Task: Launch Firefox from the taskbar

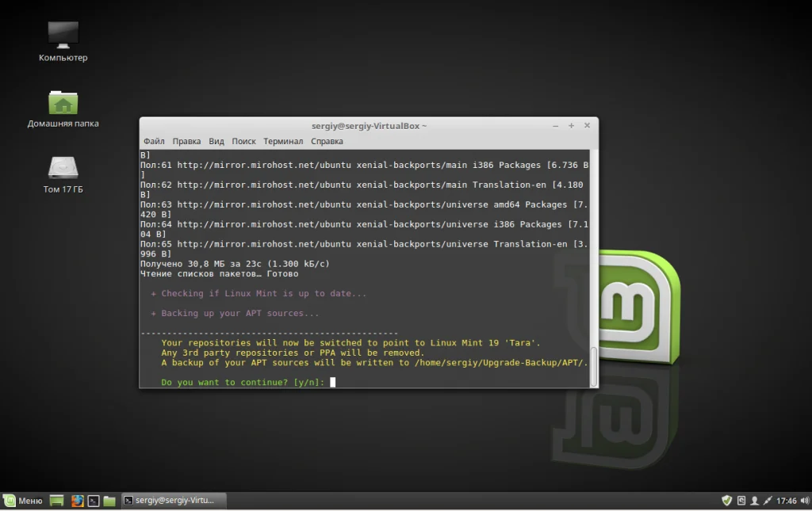Action: pyautogui.click(x=77, y=500)
